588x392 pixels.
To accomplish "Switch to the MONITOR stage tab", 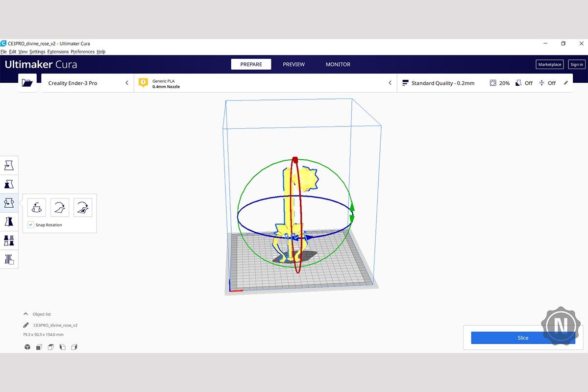I will coord(338,64).
